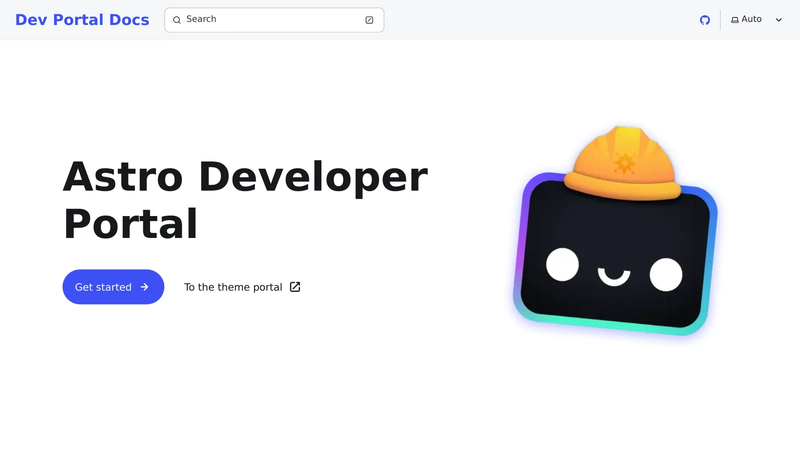
Task: Click the external link icon after theme portal
Action: click(295, 287)
